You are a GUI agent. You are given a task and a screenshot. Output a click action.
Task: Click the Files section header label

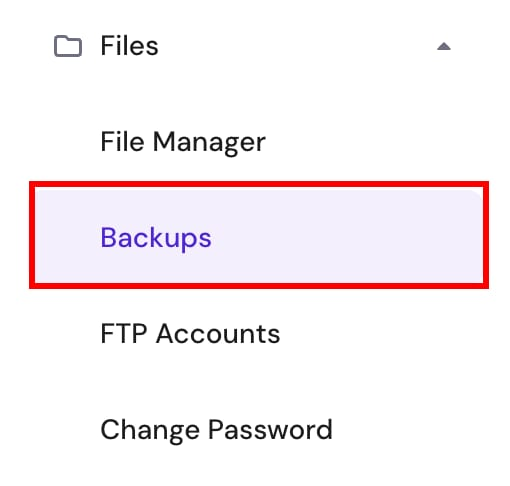(129, 46)
